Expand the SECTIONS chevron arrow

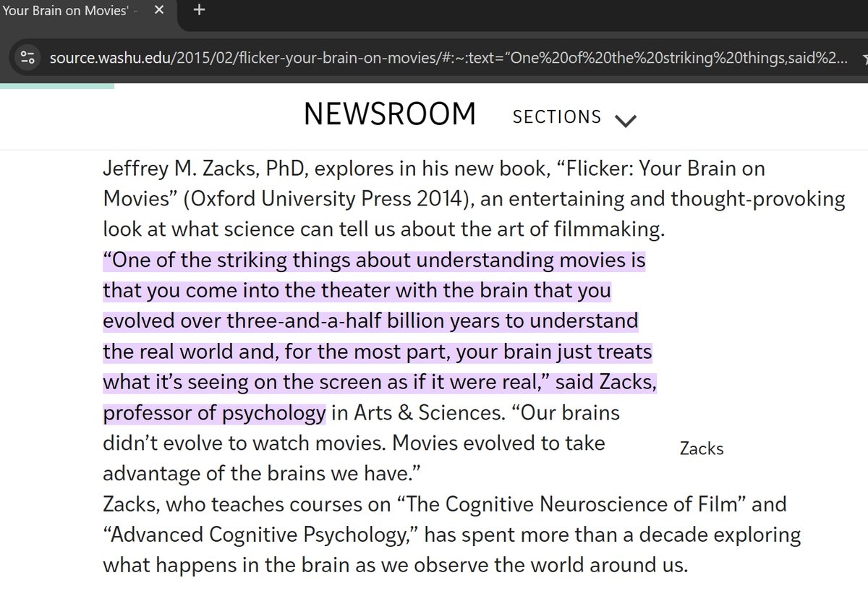point(625,120)
